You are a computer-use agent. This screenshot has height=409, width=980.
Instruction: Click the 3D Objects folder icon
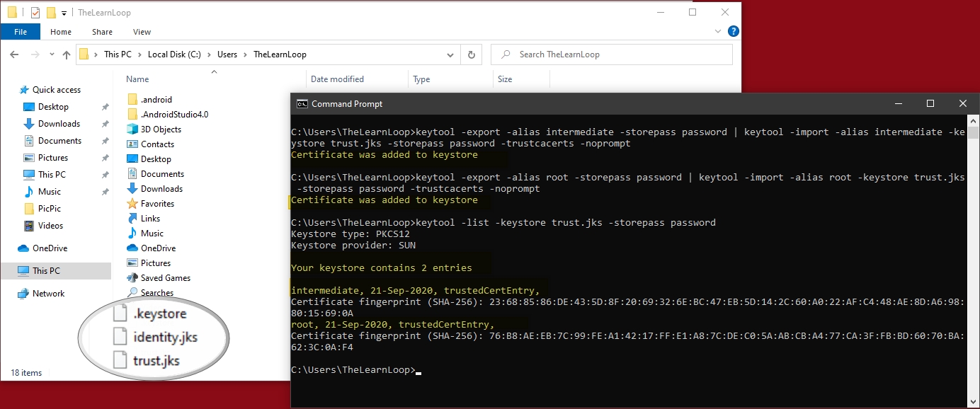pos(132,129)
